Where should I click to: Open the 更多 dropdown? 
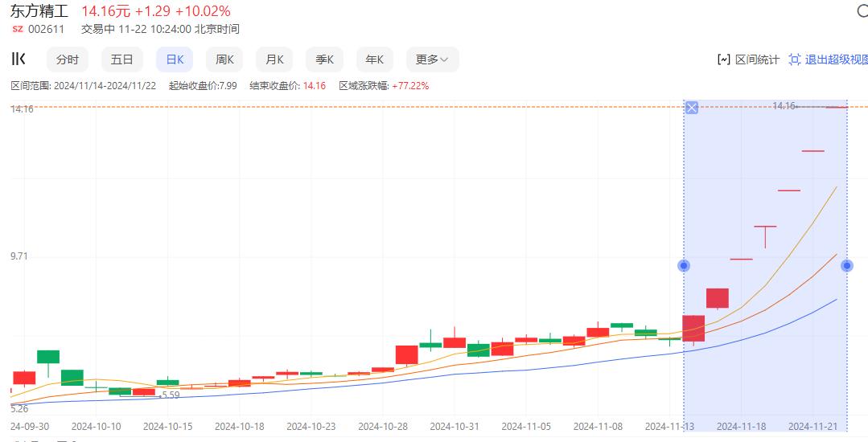pyautogui.click(x=432, y=59)
